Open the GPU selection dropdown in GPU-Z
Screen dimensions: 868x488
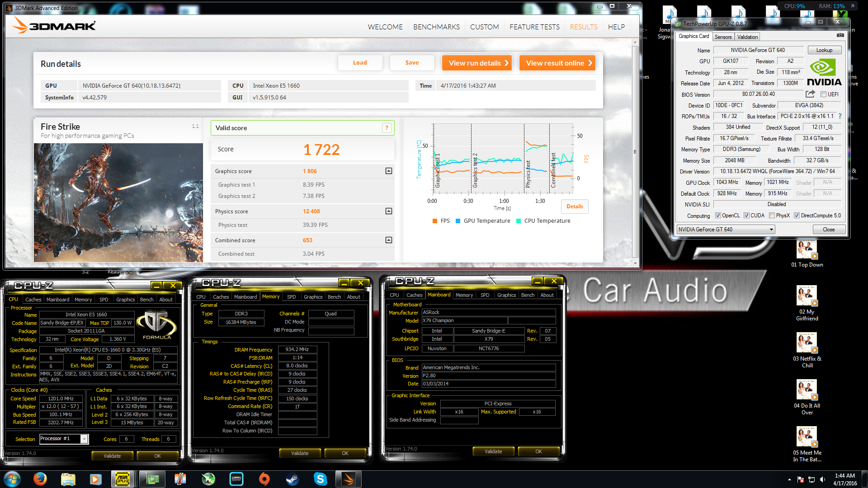coord(726,230)
